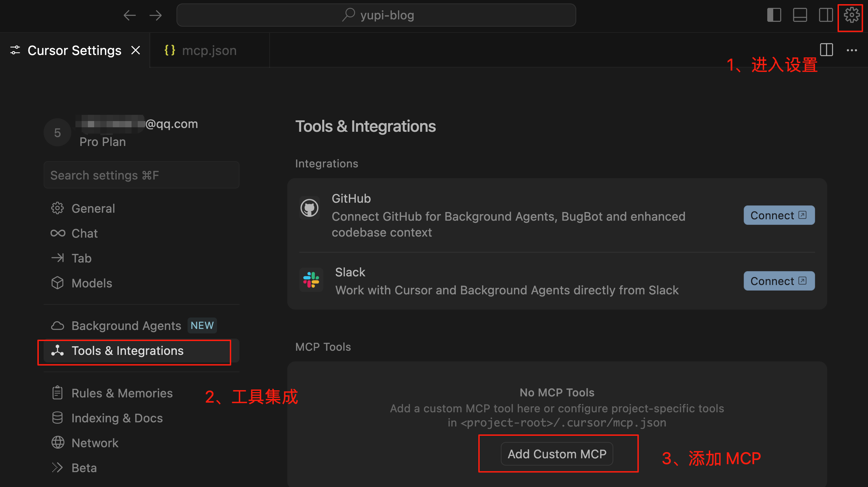
Task: Connect the Slack integration
Action: pyautogui.click(x=779, y=281)
